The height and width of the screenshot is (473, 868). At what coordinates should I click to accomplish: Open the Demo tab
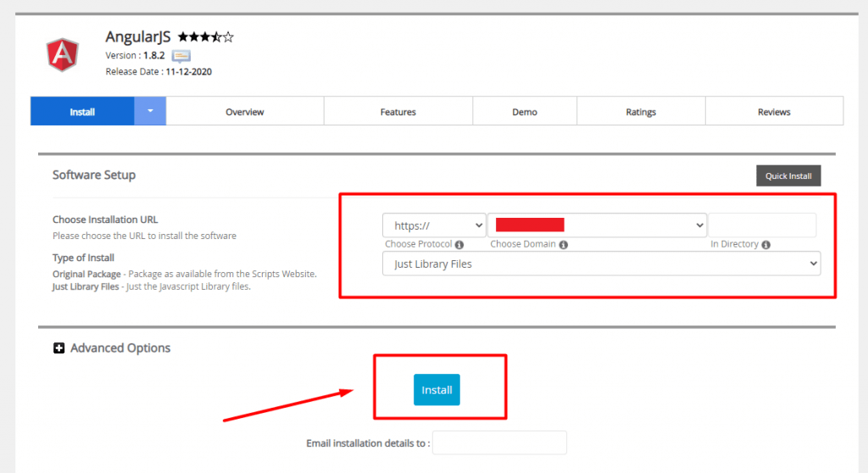(x=525, y=111)
